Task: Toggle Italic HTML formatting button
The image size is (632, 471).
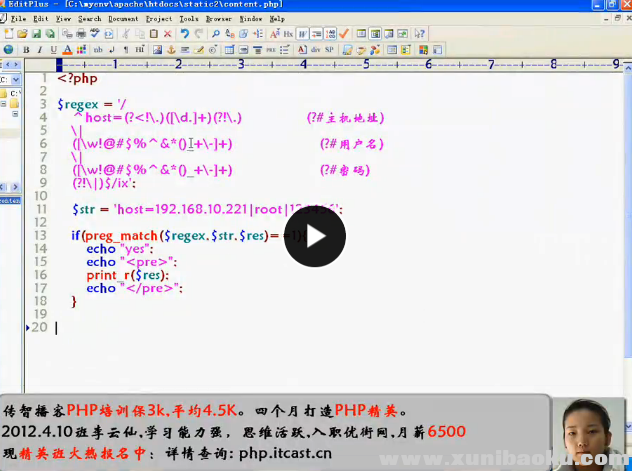Action: (39, 49)
